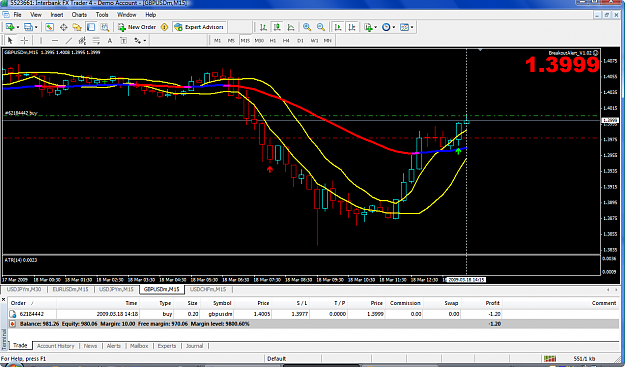Show the Data Window via its toolbar icon

click(x=63, y=27)
